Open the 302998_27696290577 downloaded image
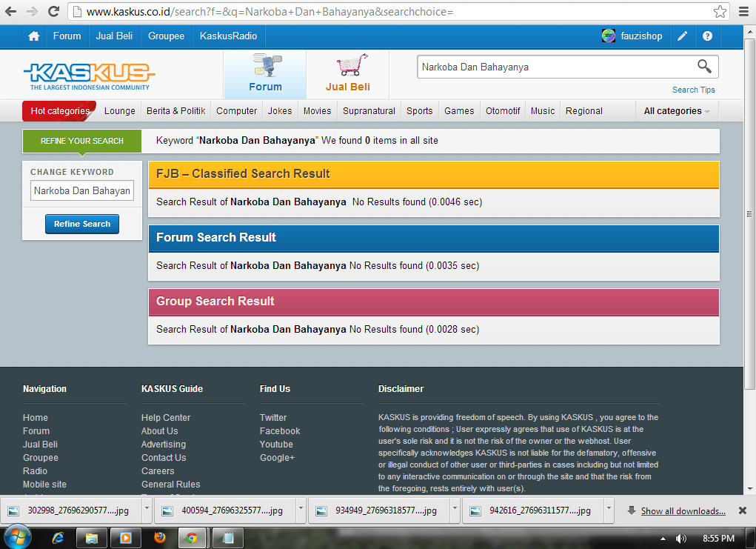The height and width of the screenshot is (549, 756). [73, 510]
